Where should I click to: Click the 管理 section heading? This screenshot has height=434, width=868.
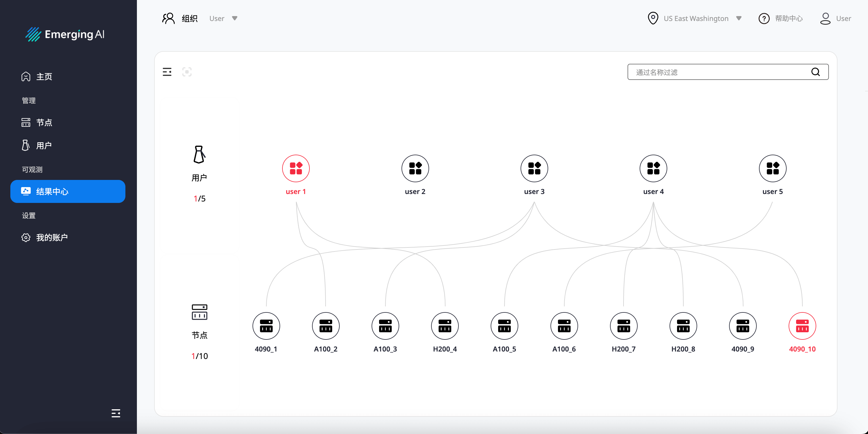pos(29,100)
